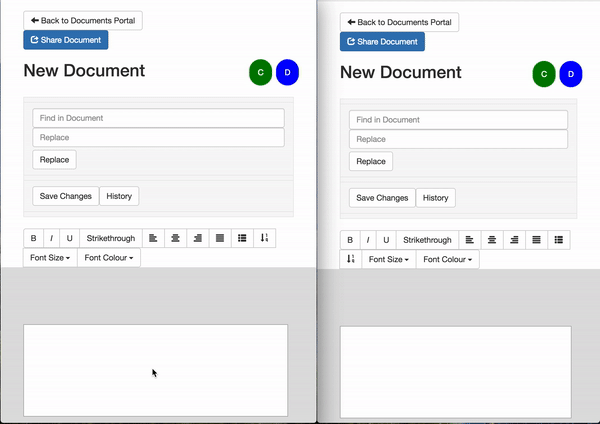Toggle Strikethrough in left window toolbar

[x=111, y=238]
